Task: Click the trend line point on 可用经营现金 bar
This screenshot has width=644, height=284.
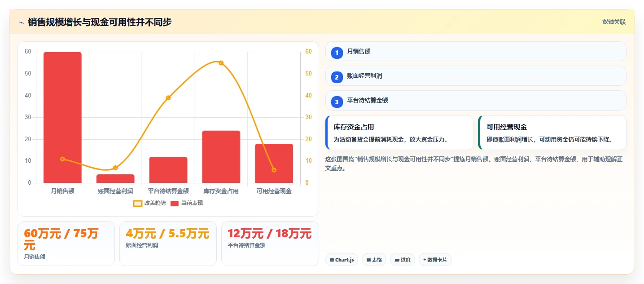Action: [274, 170]
